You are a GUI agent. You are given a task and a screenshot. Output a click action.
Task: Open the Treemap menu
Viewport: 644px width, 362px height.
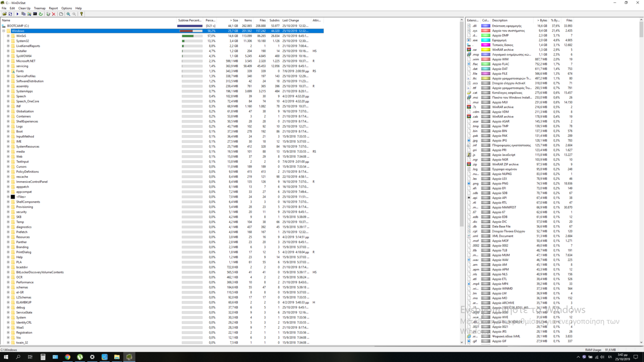tap(39, 8)
